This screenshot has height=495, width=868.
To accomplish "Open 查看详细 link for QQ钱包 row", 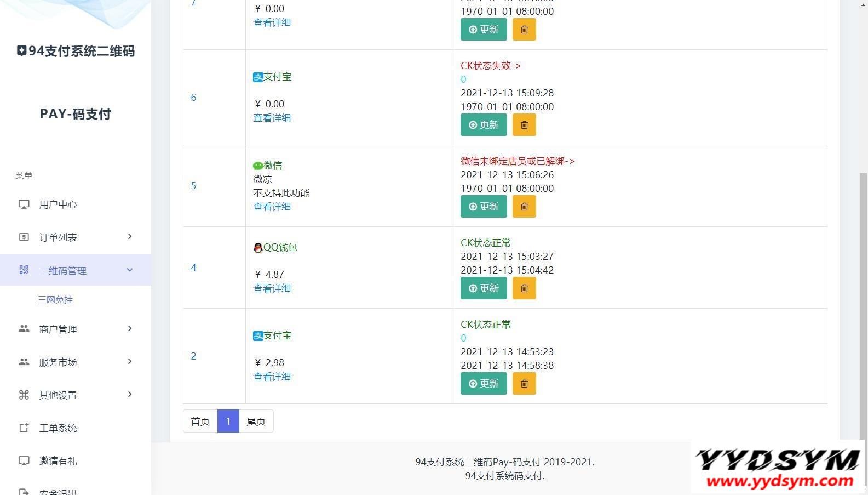I will (x=272, y=288).
